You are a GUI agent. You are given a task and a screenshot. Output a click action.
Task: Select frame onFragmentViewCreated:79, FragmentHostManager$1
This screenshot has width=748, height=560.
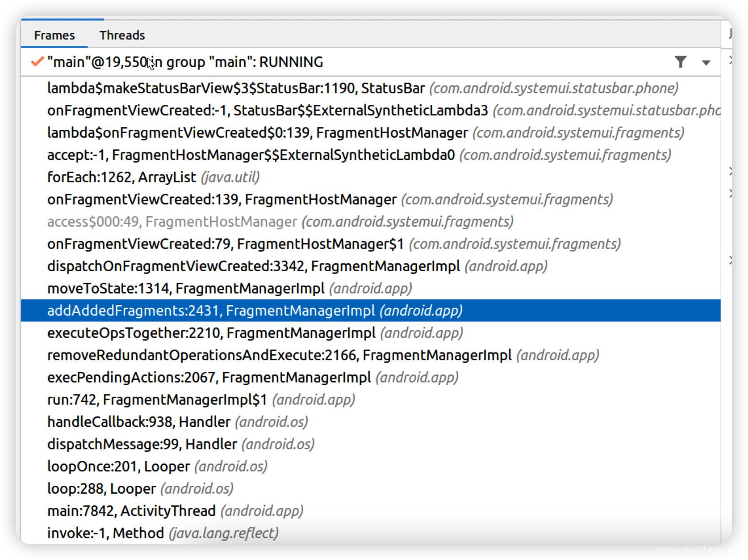click(x=371, y=244)
